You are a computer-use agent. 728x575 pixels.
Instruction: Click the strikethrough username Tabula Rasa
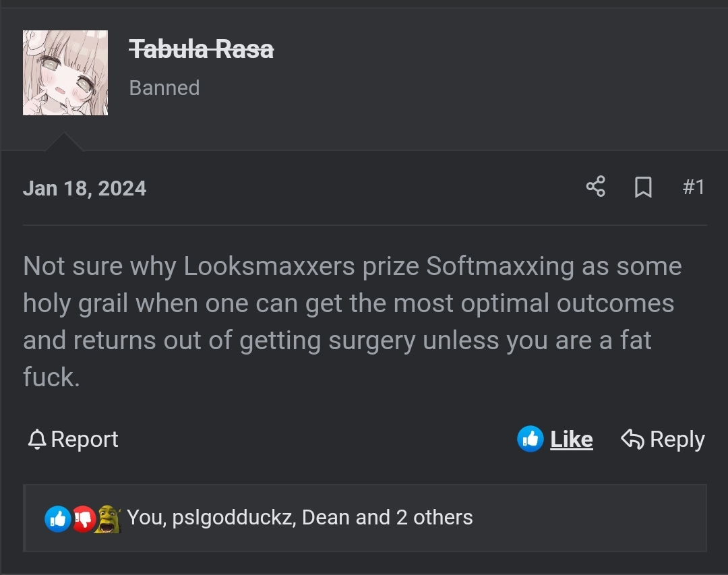pyautogui.click(x=202, y=48)
